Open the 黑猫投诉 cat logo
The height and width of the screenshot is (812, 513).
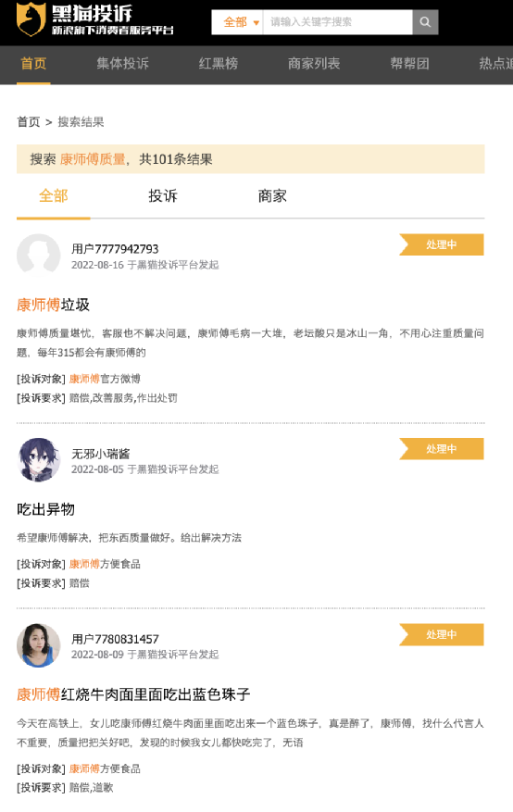pos(31,19)
